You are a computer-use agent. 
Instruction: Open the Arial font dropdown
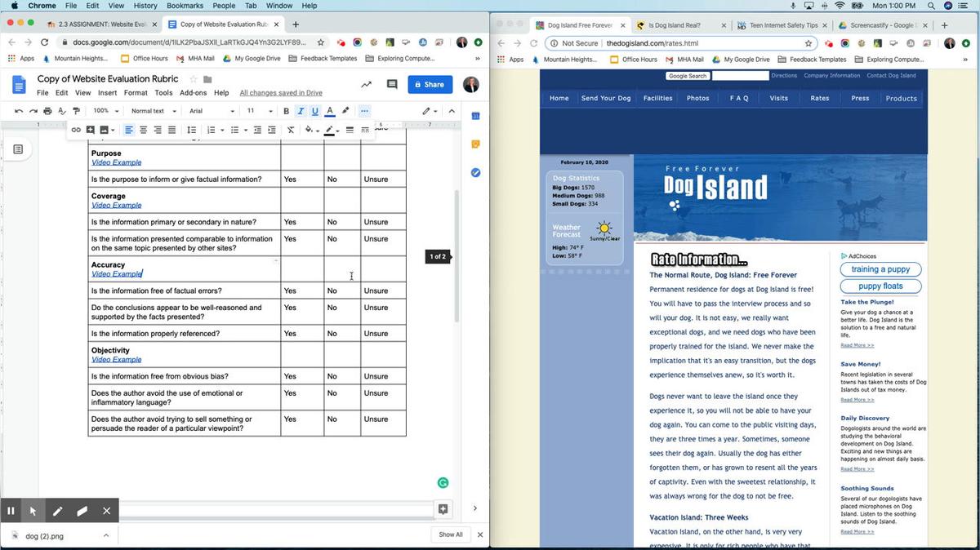tap(212, 111)
